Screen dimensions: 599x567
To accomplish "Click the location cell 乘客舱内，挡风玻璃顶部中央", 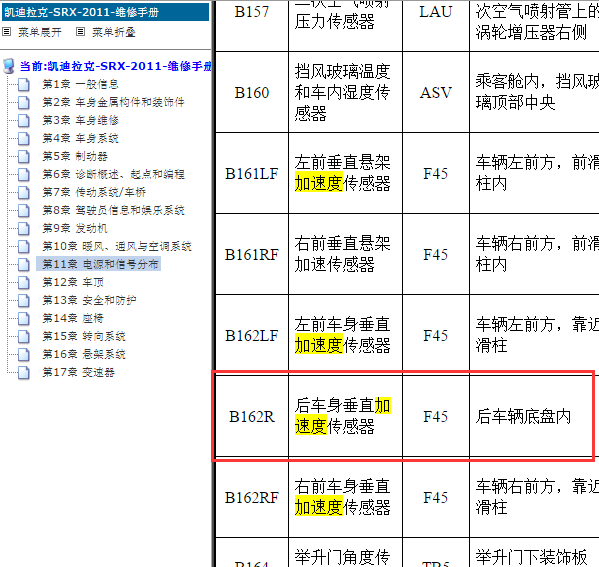I will [534, 92].
